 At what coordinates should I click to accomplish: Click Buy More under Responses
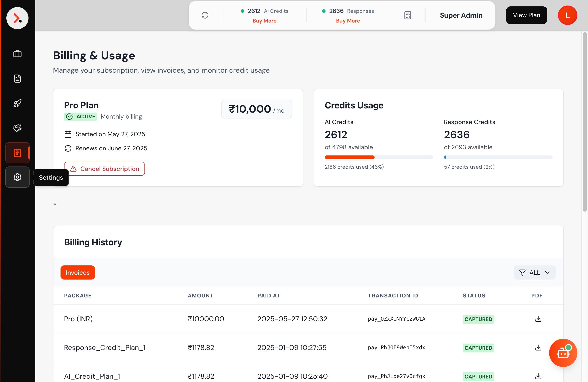click(348, 21)
